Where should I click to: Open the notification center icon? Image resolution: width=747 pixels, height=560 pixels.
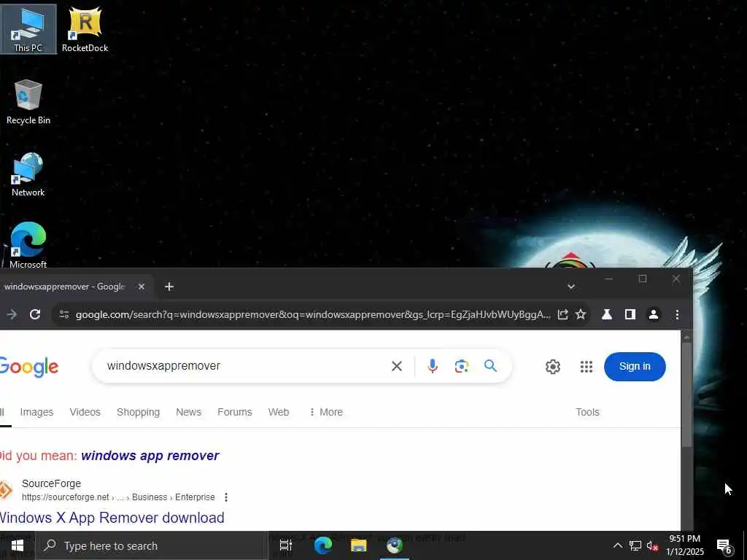724,546
